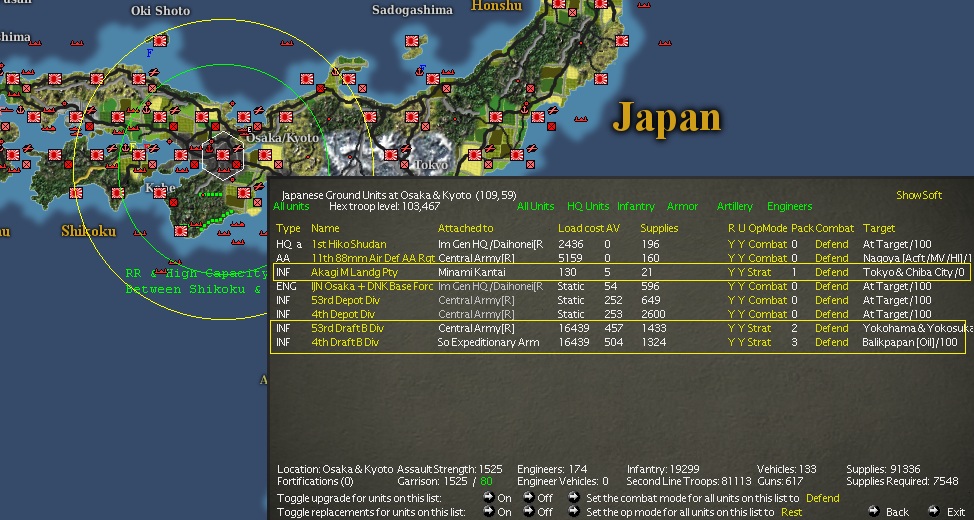The height and width of the screenshot is (520, 974).
Task: Click blue F marker below Oki Shoto
Action: pyautogui.click(x=149, y=53)
